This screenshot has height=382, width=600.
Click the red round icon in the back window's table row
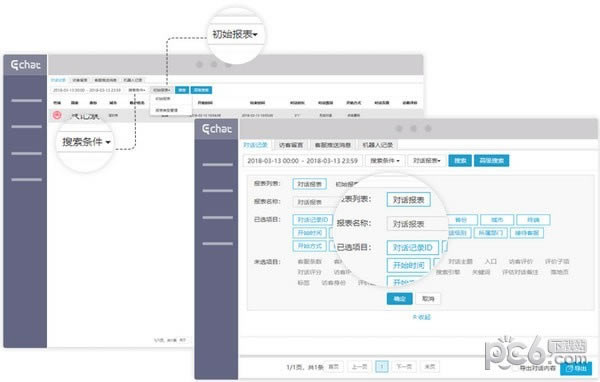pos(57,115)
